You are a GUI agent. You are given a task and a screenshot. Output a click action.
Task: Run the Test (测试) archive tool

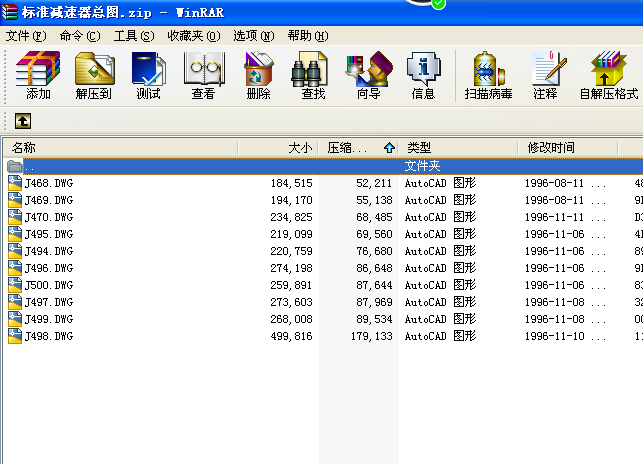point(148,75)
